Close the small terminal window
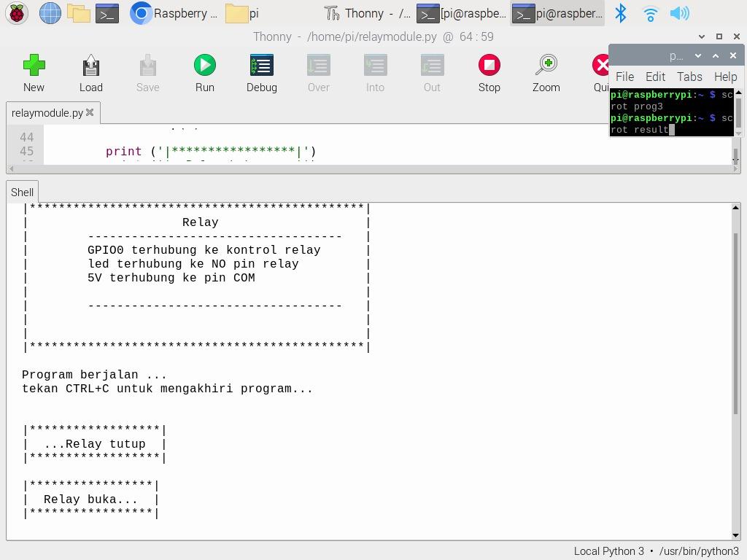This screenshot has height=560, width=747. click(x=733, y=55)
